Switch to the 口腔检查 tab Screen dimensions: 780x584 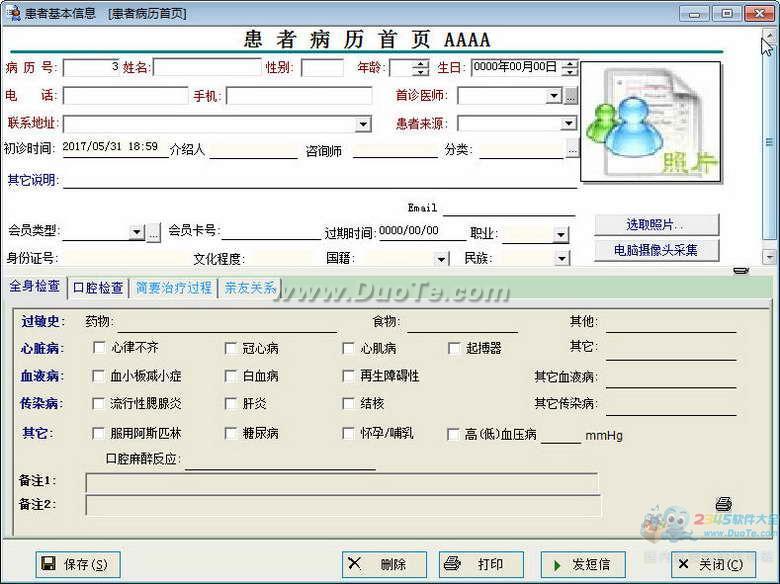coord(98,288)
